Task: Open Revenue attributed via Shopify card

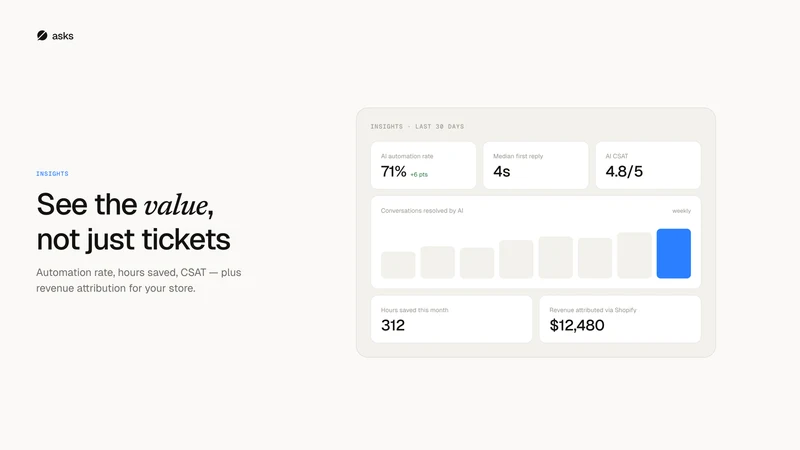Action: 620,319
